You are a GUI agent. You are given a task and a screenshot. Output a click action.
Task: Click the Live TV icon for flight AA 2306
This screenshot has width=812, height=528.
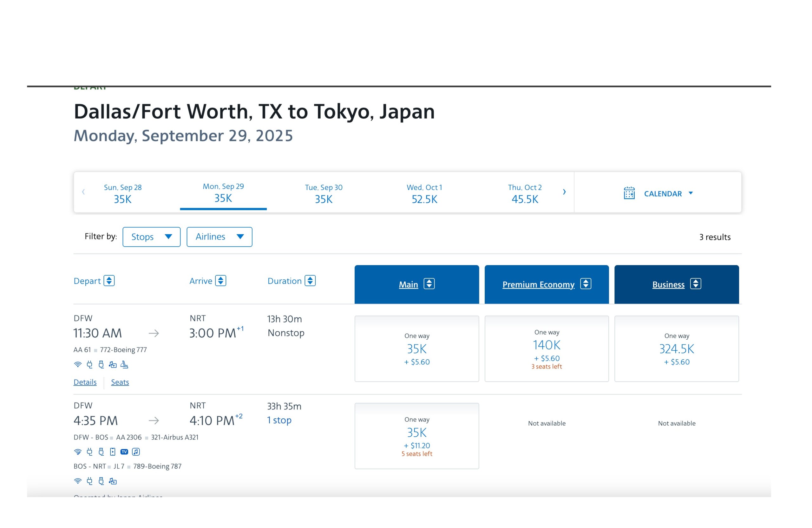point(124,452)
